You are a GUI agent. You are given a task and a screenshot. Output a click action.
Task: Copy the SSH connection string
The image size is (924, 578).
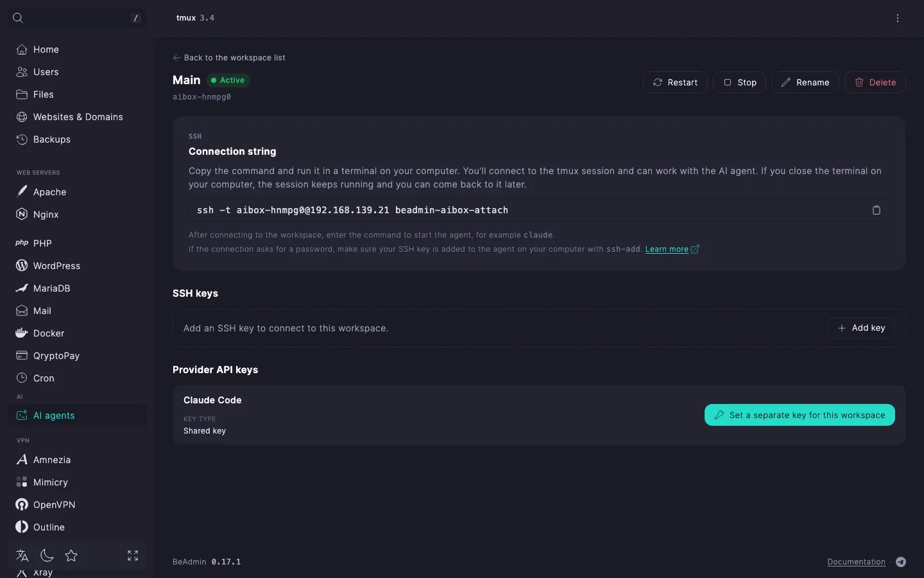876,210
